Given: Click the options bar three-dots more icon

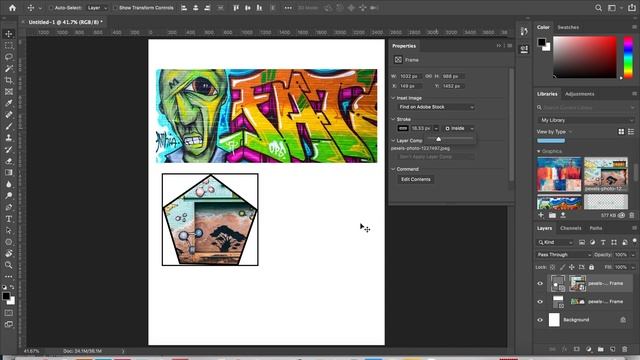Looking at the screenshot, I should tap(288, 8).
